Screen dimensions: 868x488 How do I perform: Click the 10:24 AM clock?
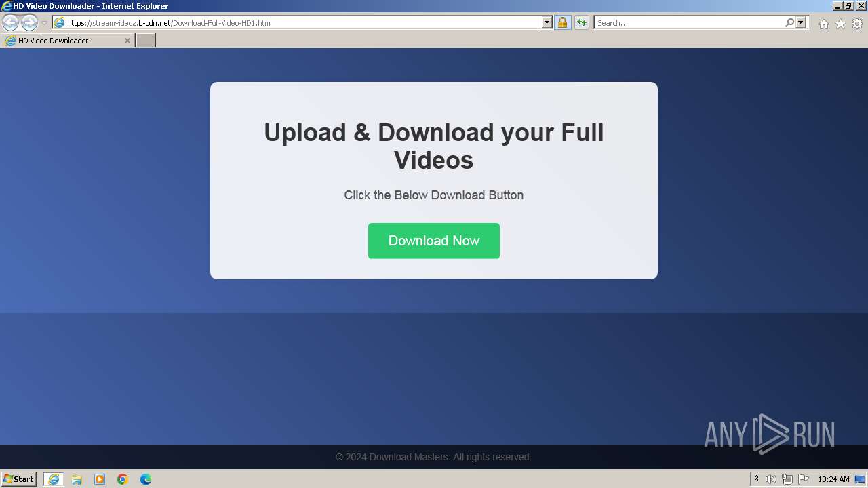click(833, 479)
